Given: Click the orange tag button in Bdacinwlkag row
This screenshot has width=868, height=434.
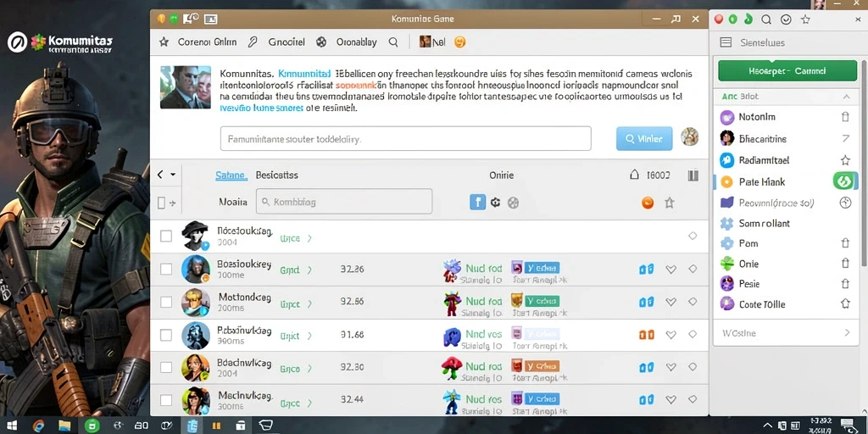Looking at the screenshot, I should [x=542, y=366].
